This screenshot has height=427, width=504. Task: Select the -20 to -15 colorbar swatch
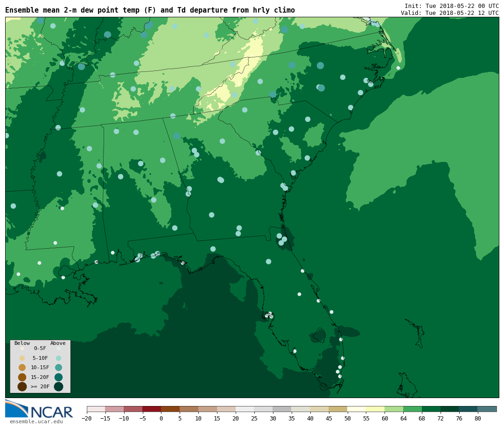96,409
